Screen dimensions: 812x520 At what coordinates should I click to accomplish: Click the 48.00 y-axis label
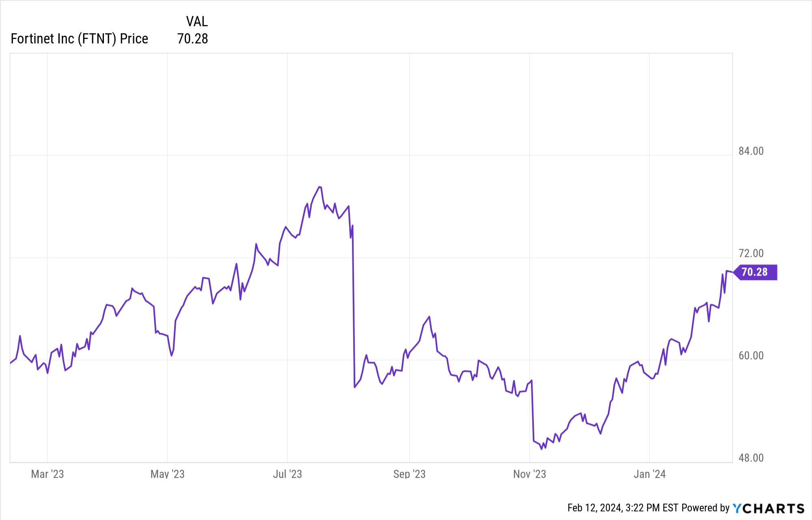(x=751, y=458)
